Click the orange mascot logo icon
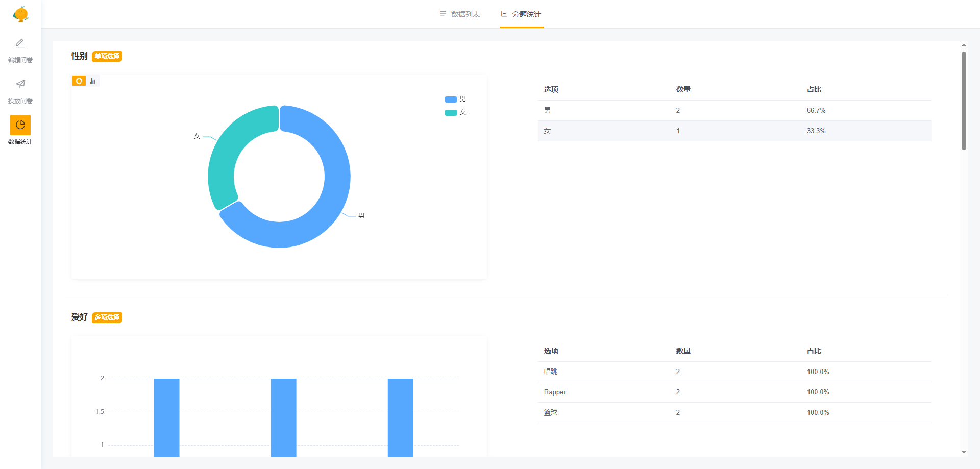Screen dimensions: 980x469 tap(20, 14)
